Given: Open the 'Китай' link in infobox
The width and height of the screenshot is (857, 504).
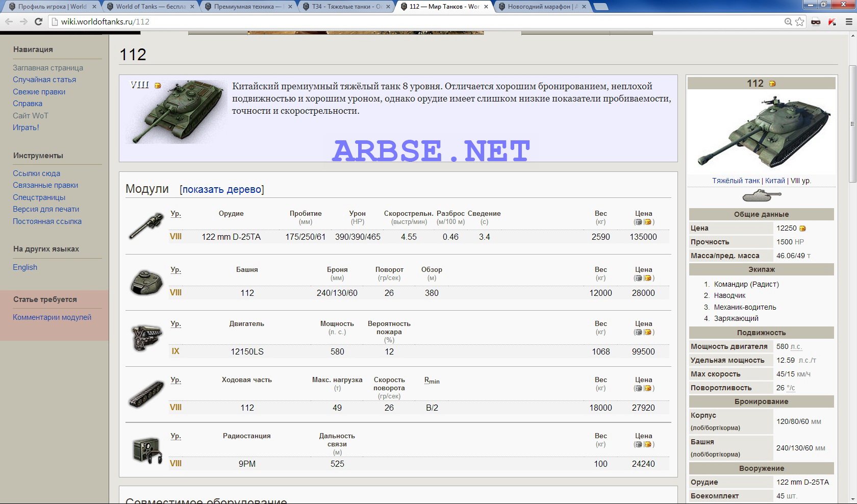Looking at the screenshot, I should pyautogui.click(x=775, y=181).
